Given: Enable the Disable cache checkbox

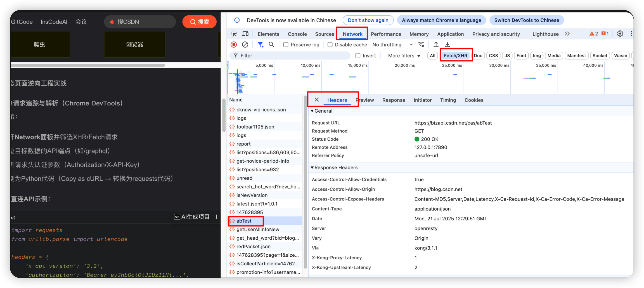Looking at the screenshot, I should pyautogui.click(x=330, y=45).
